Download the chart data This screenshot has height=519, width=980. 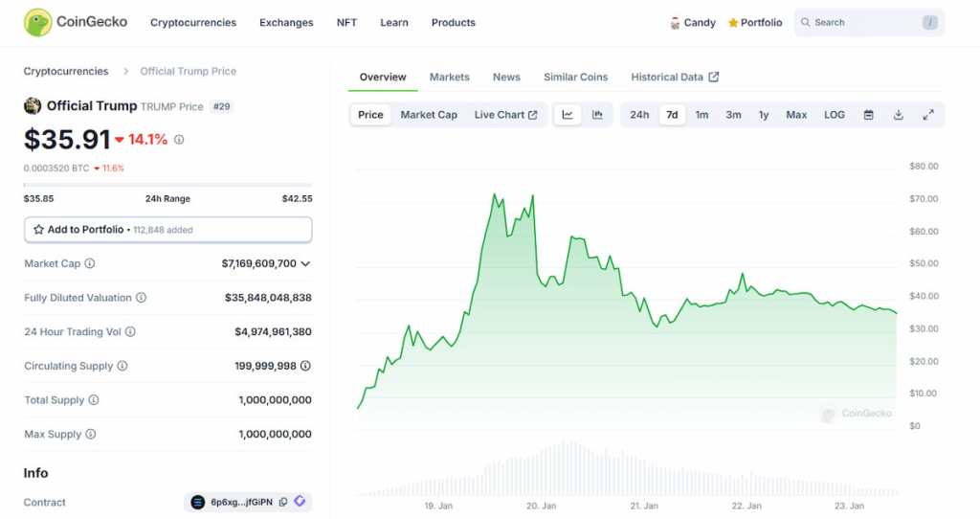pyautogui.click(x=898, y=115)
